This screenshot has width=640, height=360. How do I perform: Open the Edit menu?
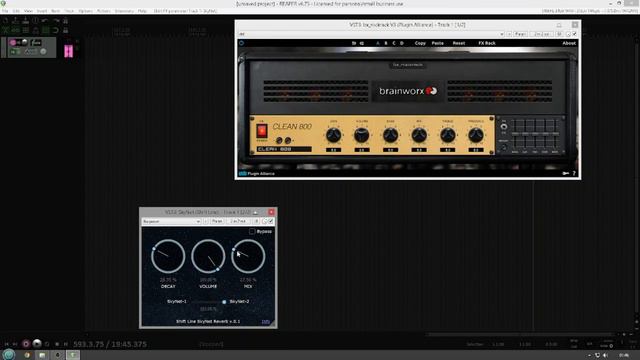[x=16, y=11]
